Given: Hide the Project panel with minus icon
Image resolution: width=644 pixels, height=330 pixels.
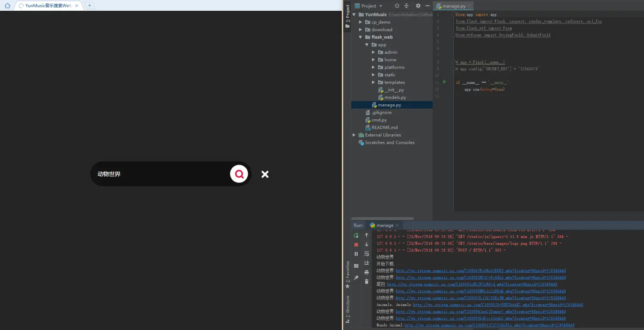Looking at the screenshot, I should (427, 6).
